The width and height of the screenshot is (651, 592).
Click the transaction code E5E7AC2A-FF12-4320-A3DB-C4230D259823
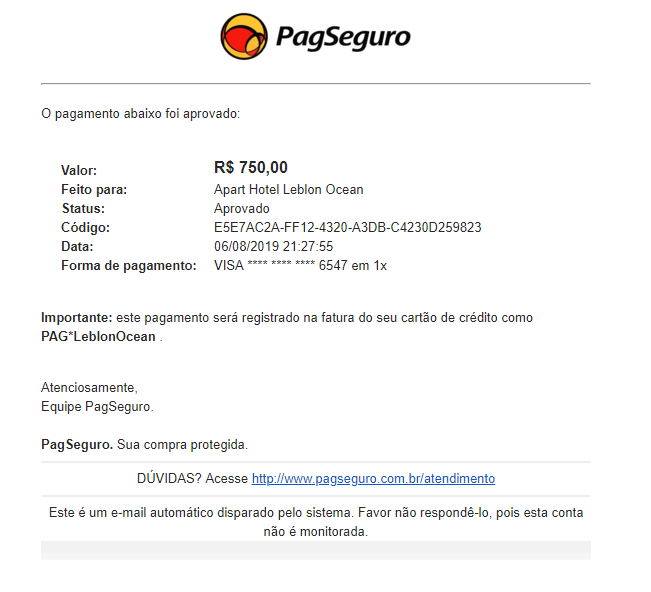[348, 228]
